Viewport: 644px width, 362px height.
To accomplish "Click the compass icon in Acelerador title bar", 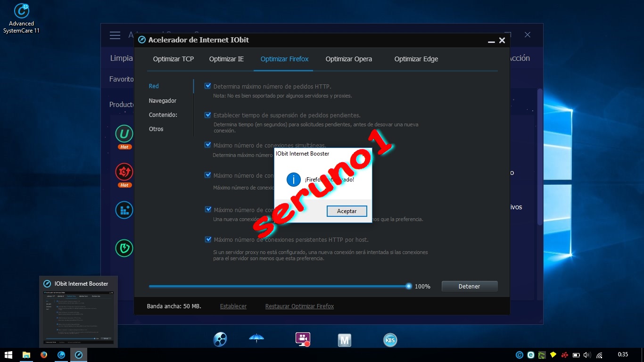I will point(142,40).
